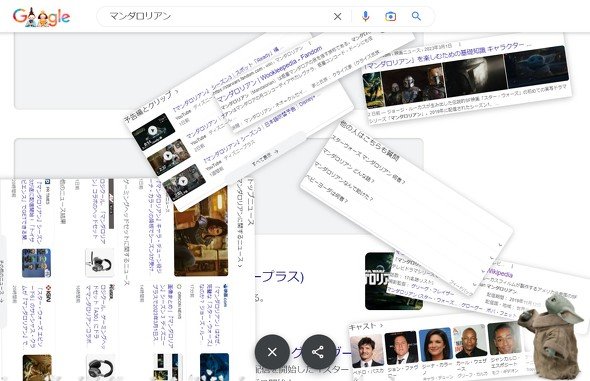
Task: Open search by image camera icon
Action: pyautogui.click(x=391, y=17)
